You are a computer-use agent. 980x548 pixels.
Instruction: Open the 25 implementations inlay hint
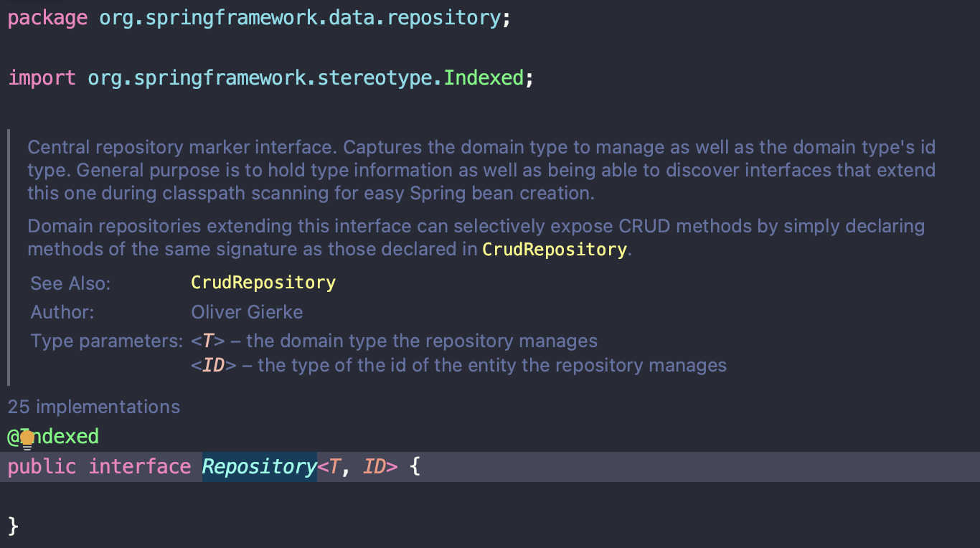click(94, 407)
